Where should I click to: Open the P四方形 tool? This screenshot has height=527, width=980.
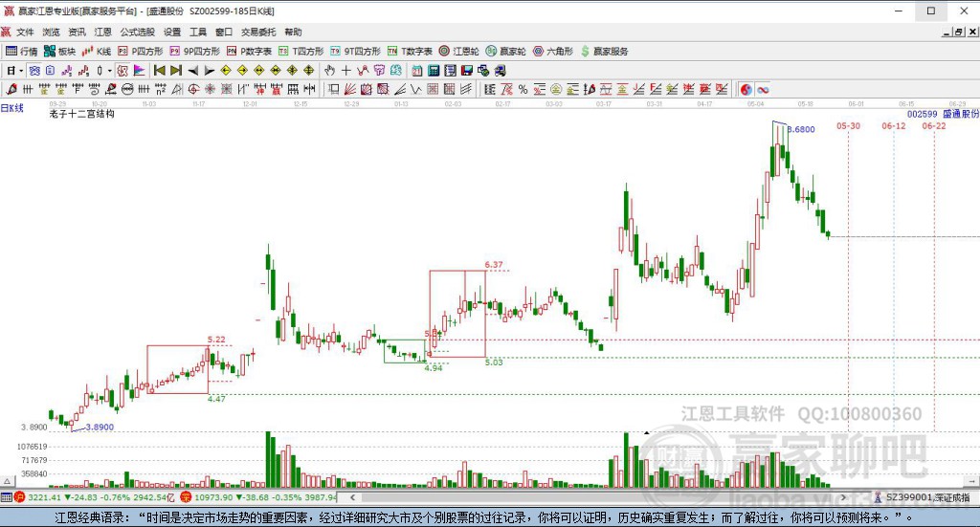coord(140,52)
